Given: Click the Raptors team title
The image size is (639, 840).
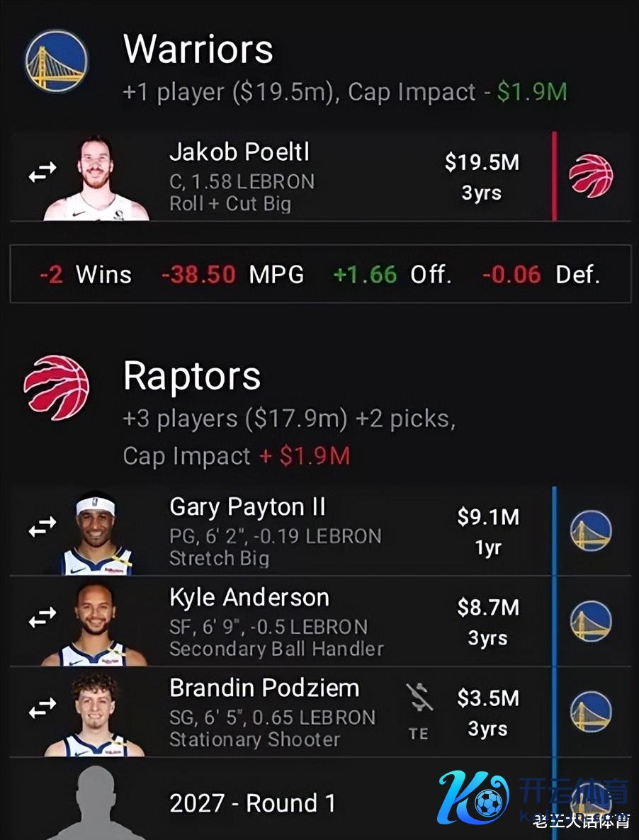Looking at the screenshot, I should pyautogui.click(x=192, y=375).
